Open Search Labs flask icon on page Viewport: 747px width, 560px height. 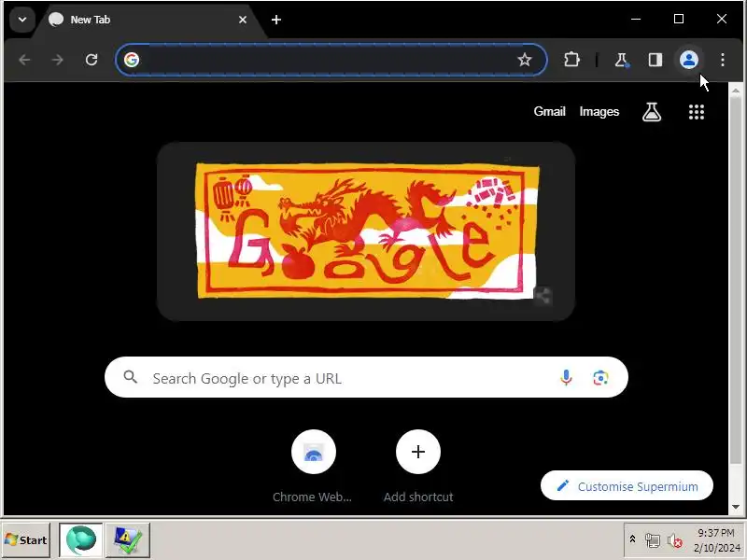652,112
